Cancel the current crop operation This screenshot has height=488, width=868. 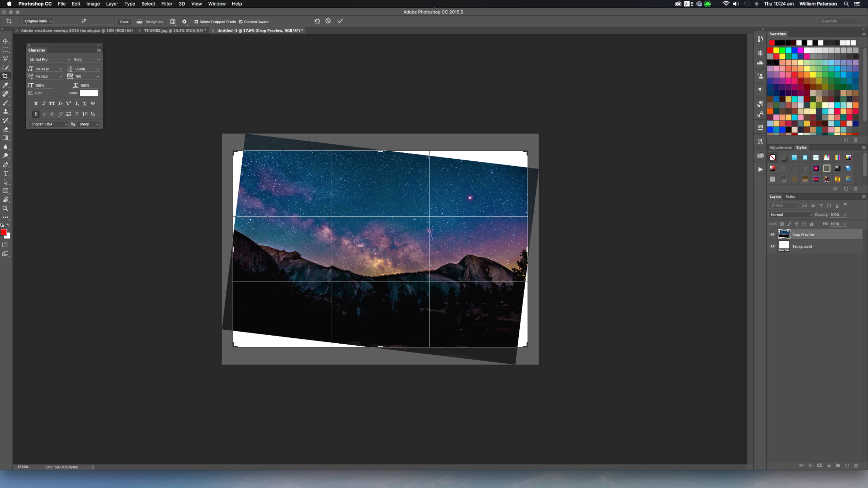click(328, 21)
